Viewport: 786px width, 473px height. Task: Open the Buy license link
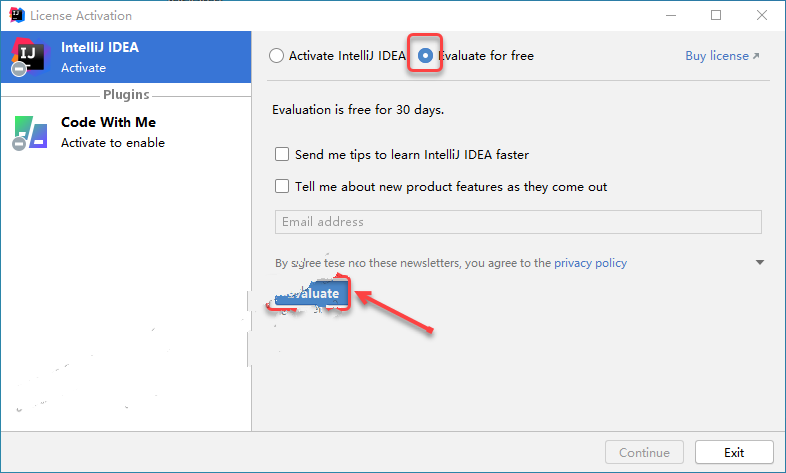pos(722,56)
